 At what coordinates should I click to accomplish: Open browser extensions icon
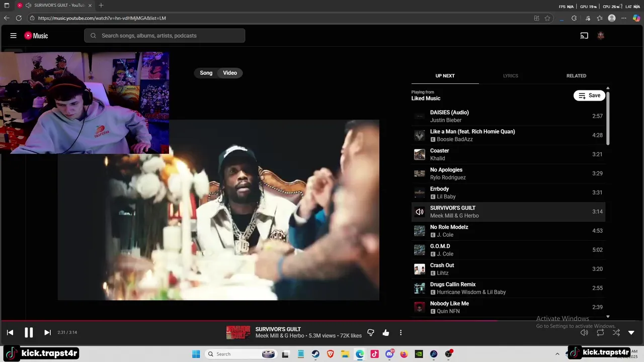(574, 18)
